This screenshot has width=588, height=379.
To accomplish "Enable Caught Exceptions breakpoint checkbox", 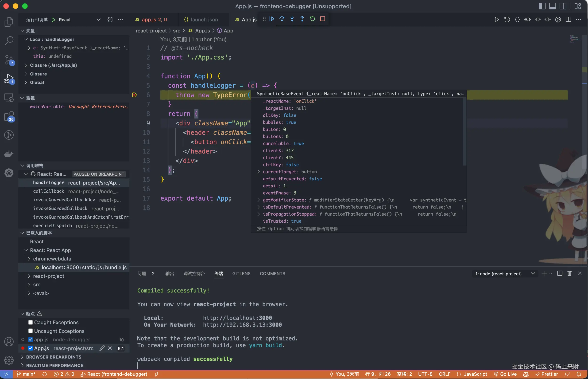I will pos(31,322).
